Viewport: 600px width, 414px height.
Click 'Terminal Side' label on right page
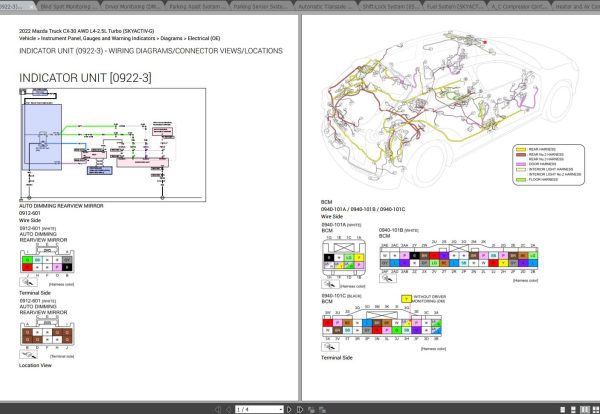point(337,358)
